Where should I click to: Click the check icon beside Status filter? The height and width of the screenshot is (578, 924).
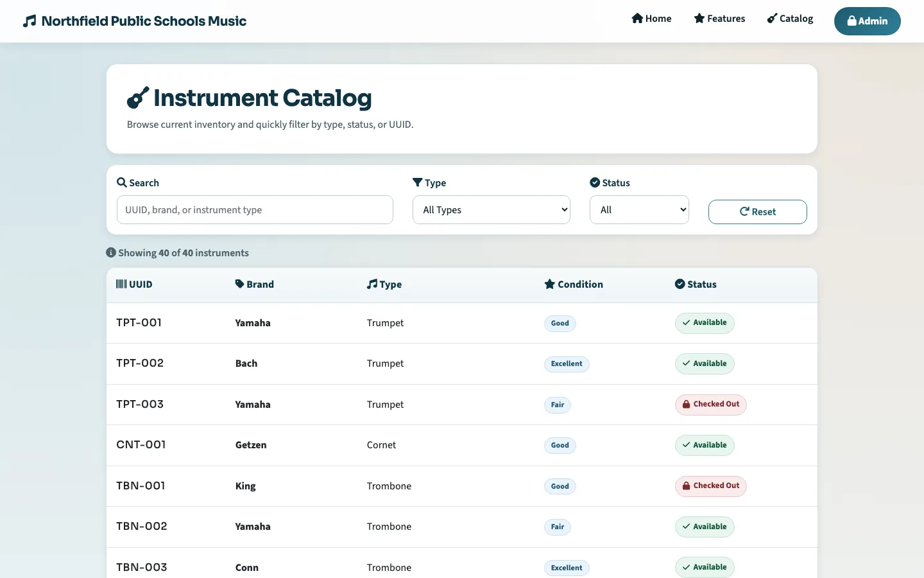[x=595, y=182]
